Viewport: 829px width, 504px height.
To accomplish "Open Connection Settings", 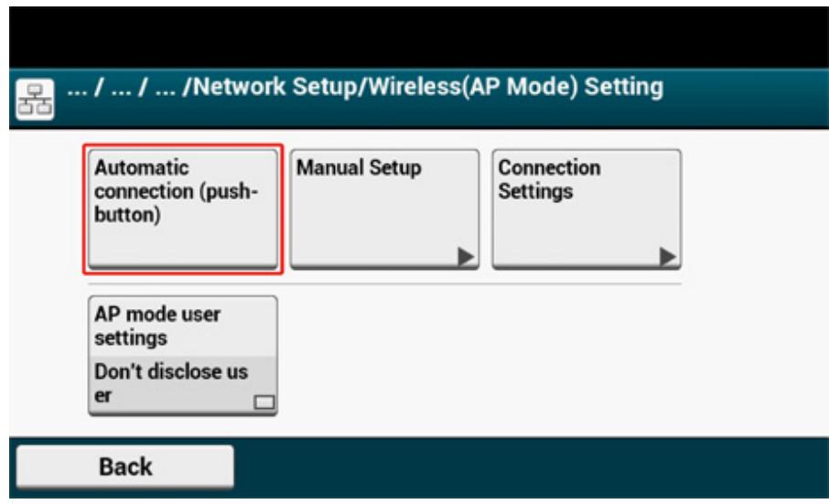I will [x=587, y=209].
